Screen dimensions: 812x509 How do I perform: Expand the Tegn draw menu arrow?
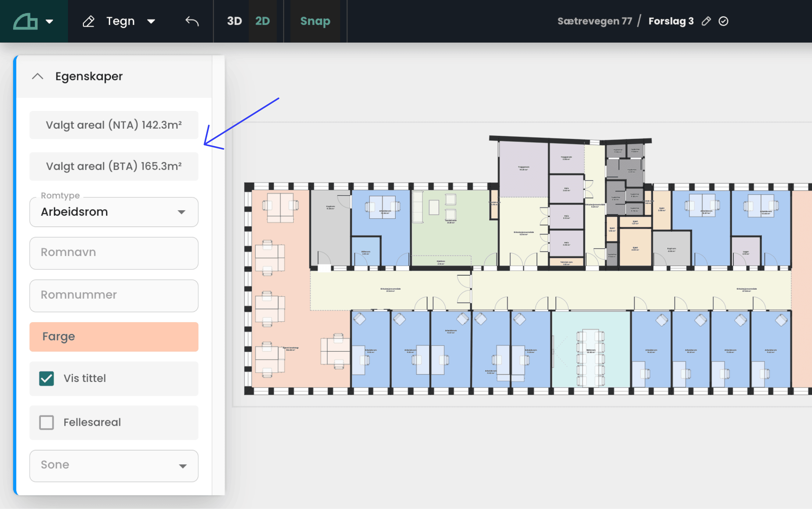click(x=151, y=22)
